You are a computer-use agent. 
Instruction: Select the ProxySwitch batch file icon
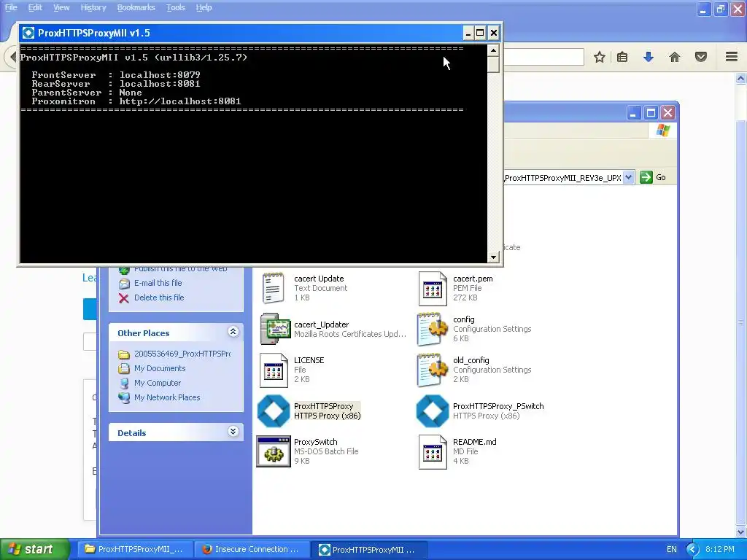pyautogui.click(x=274, y=451)
